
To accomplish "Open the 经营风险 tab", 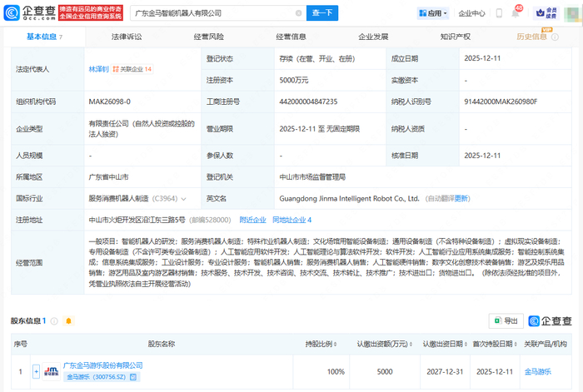I will pyautogui.click(x=208, y=37).
